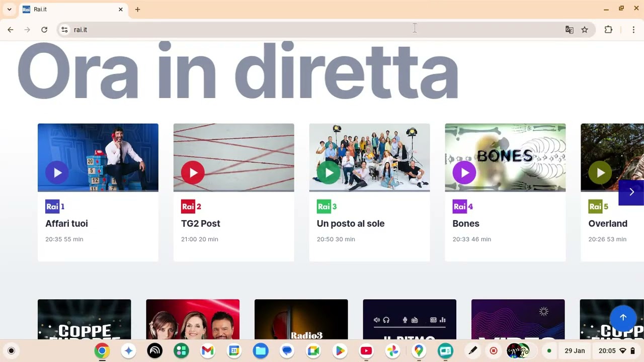
Task: Click the Rai 5 channel logo
Action: point(599,207)
